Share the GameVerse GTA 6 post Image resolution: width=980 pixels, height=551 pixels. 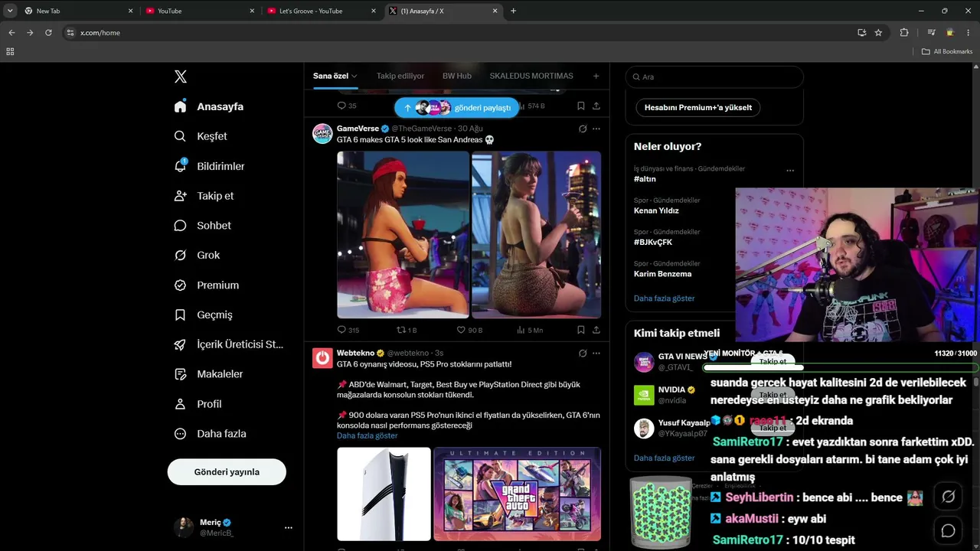596,330
